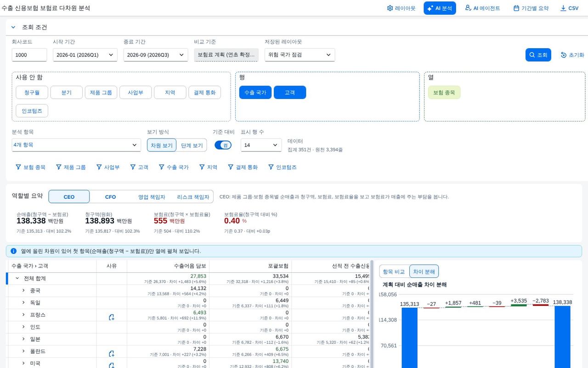Select the 차원 보기 view mode
The height and width of the screenshot is (368, 588).
tap(162, 145)
